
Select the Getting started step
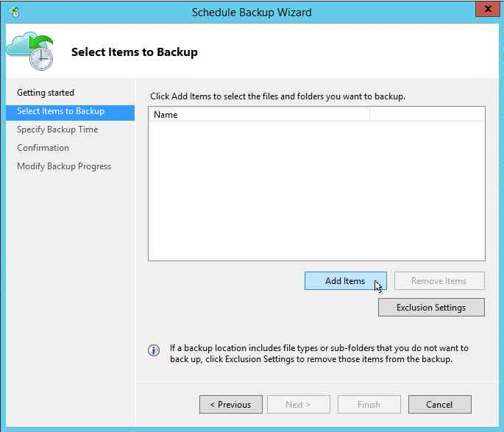[46, 93]
